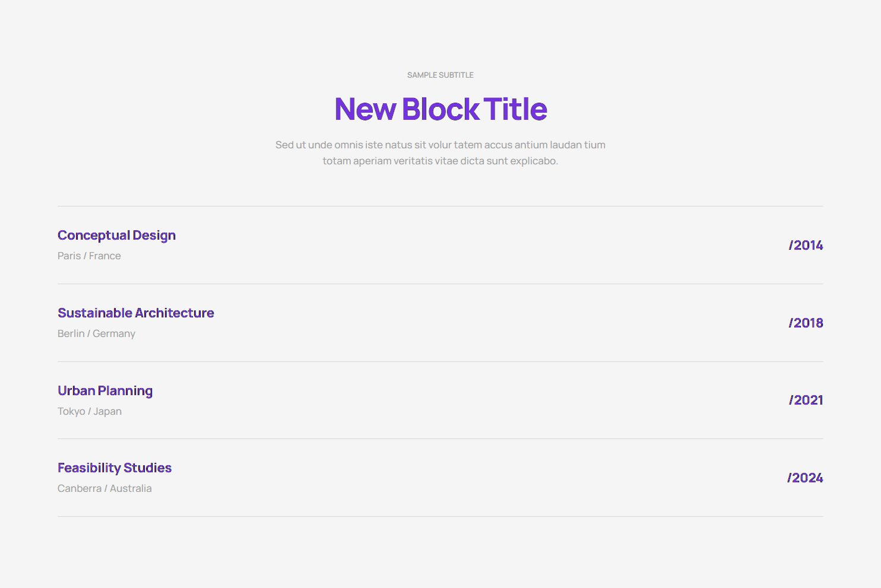Click the Berlin / Germany location text

click(x=96, y=333)
